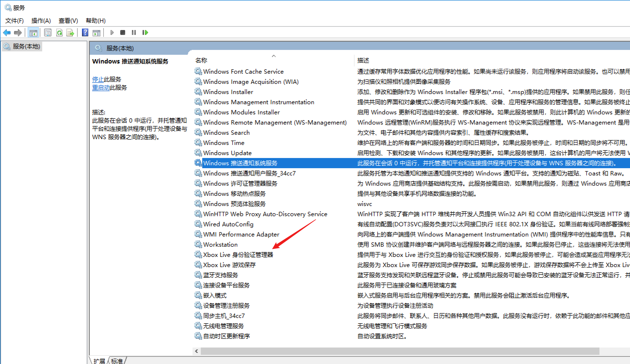Select 服务(本地) in the left tree
The height and width of the screenshot is (364, 630).
tap(26, 47)
